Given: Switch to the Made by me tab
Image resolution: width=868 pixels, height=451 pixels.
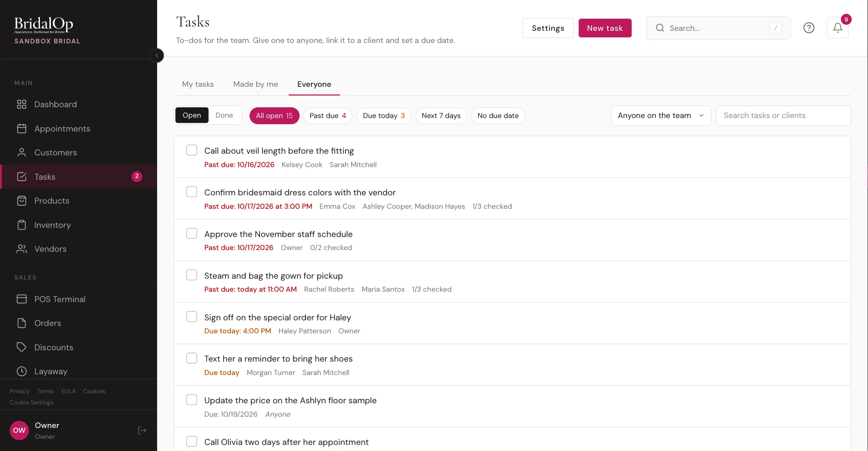Looking at the screenshot, I should pos(256,84).
